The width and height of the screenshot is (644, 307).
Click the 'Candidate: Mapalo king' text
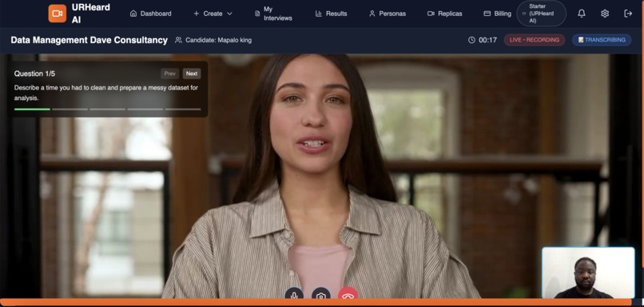tap(218, 40)
